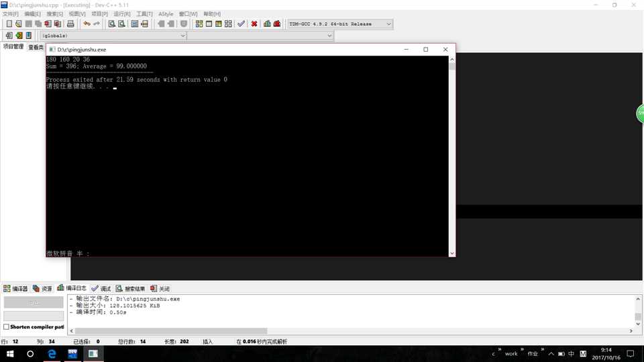644x362 pixels.
Task: Open the 工具[T] menu
Action: pos(144,14)
